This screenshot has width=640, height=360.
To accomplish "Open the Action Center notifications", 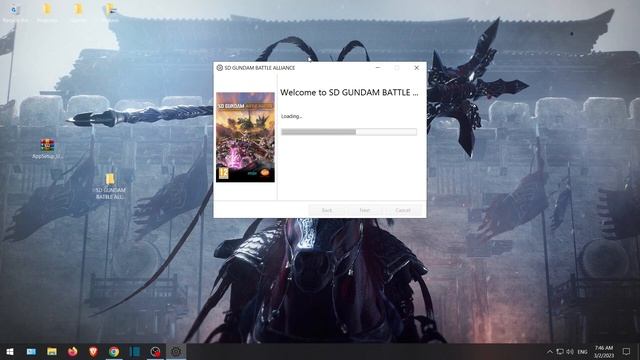I will coord(627,351).
